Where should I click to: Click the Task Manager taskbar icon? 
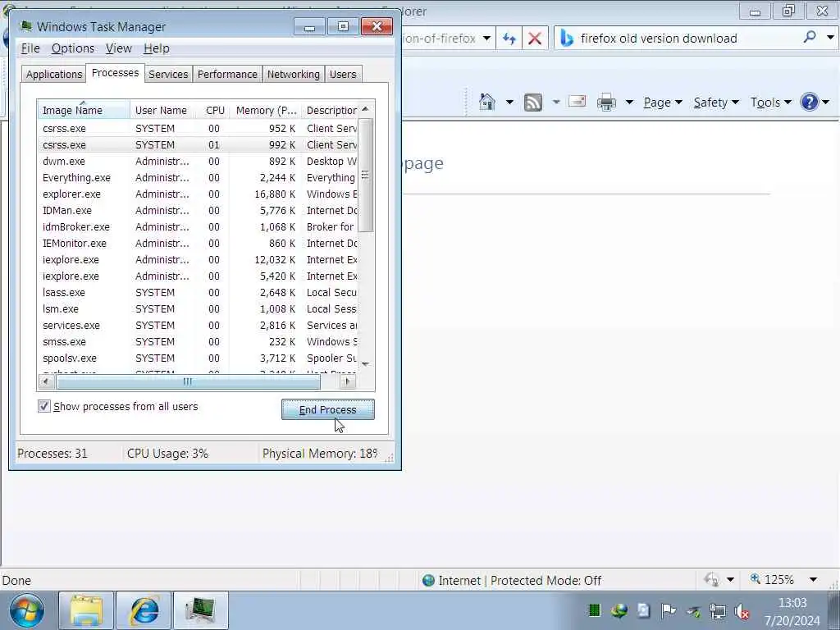pyautogui.click(x=201, y=610)
